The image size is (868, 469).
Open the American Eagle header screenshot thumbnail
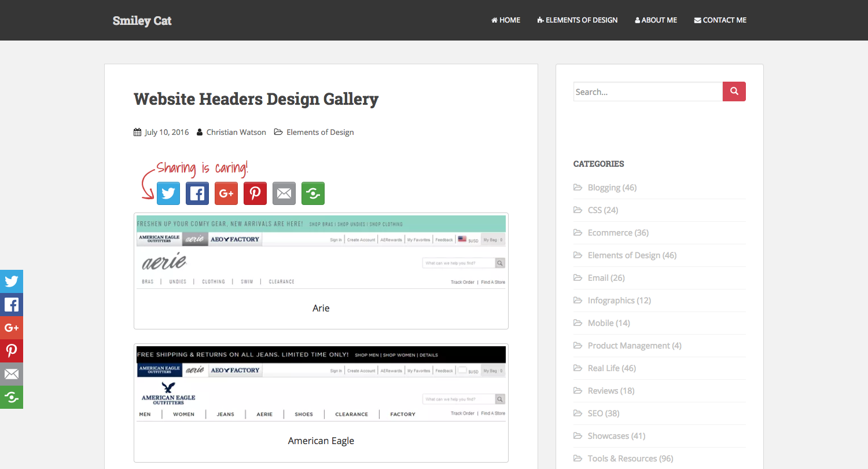click(321, 383)
